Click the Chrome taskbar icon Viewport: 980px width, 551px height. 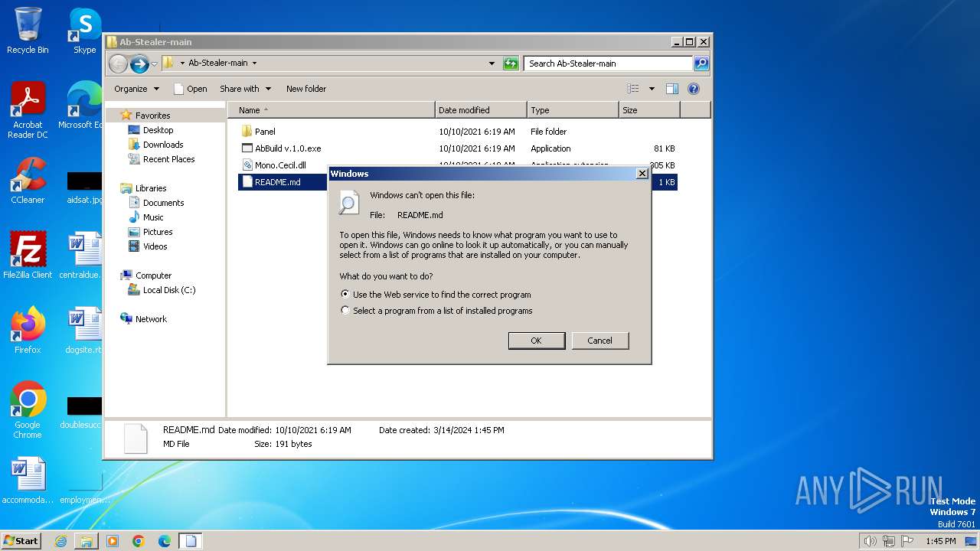[139, 541]
